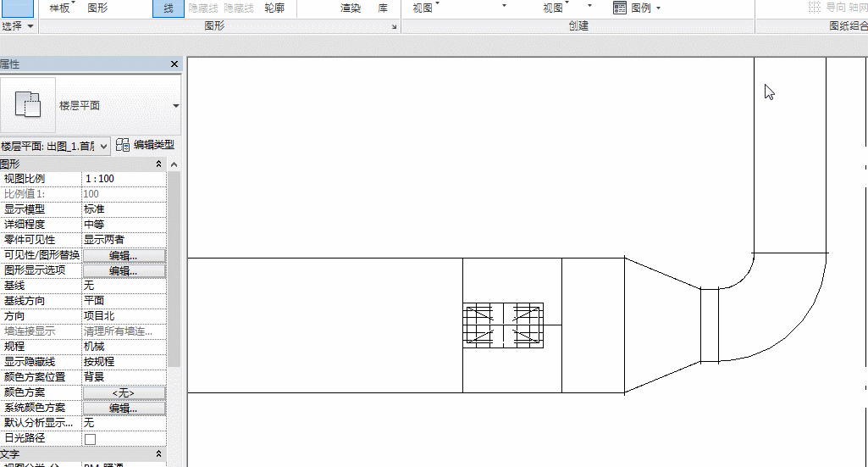868x467 pixels.
Task: Click the <无> button for 颜色方案
Action: pos(124,392)
